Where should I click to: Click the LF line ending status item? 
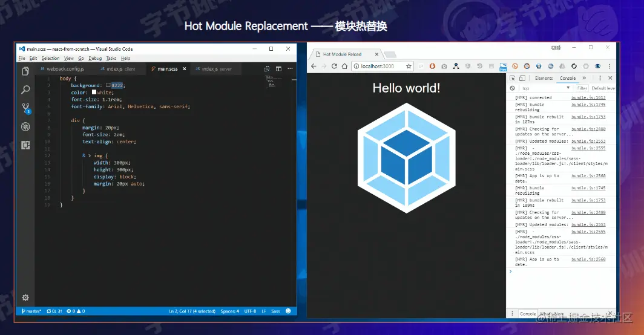click(x=264, y=311)
